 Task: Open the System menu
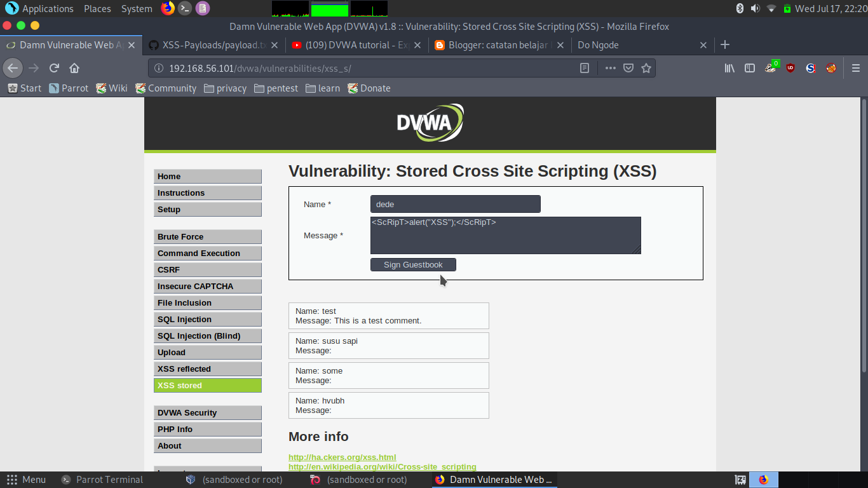[x=137, y=8]
